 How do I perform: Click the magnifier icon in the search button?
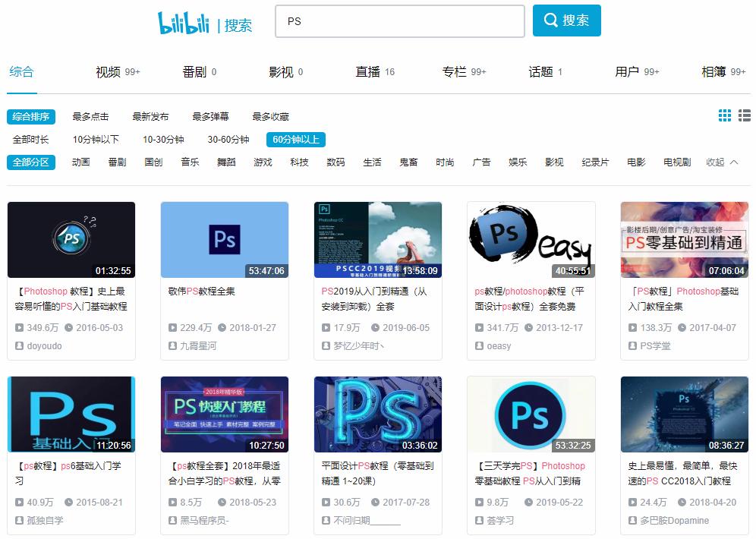(551, 20)
